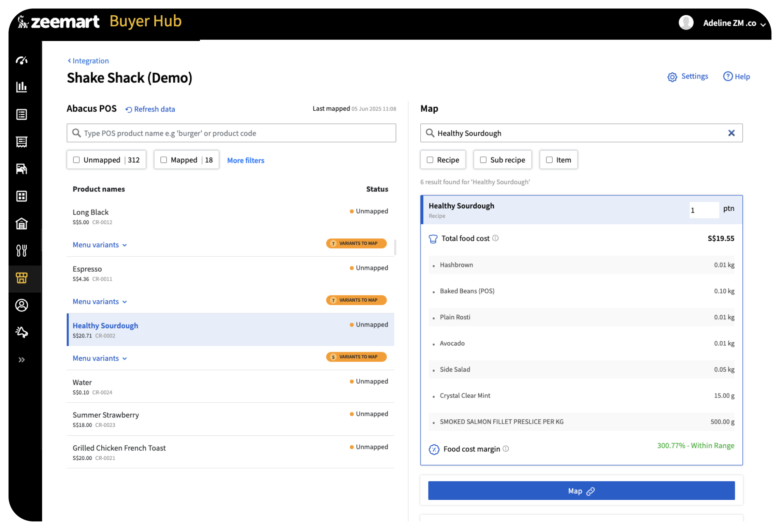The height and width of the screenshot is (532, 782).
Task: Open the cutlery recipes sidebar icon
Action: click(21, 251)
